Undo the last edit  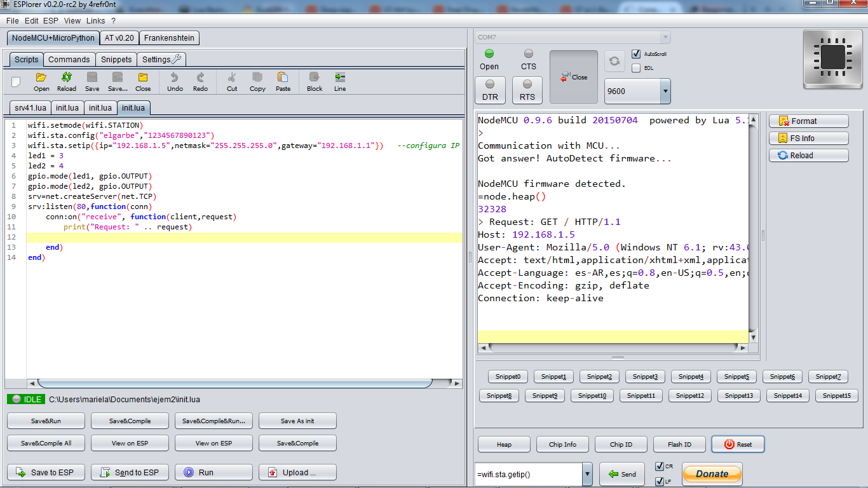(175, 81)
